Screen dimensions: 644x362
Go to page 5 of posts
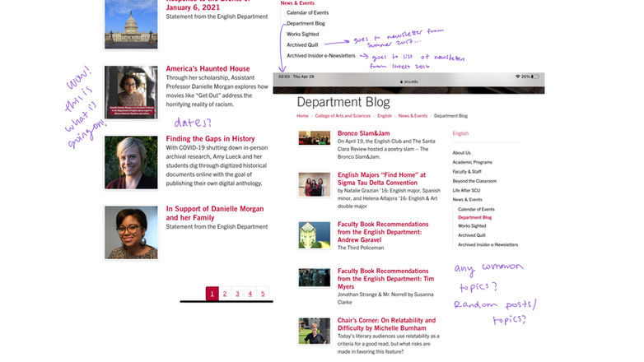(263, 294)
